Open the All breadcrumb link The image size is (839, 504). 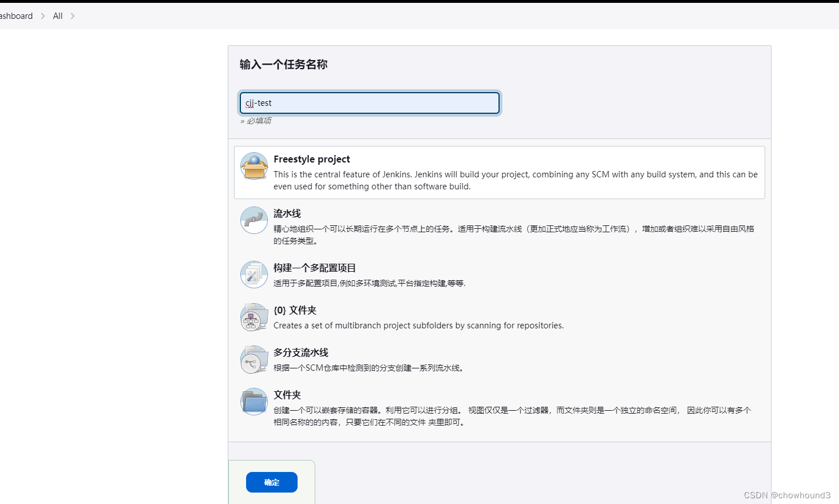58,16
